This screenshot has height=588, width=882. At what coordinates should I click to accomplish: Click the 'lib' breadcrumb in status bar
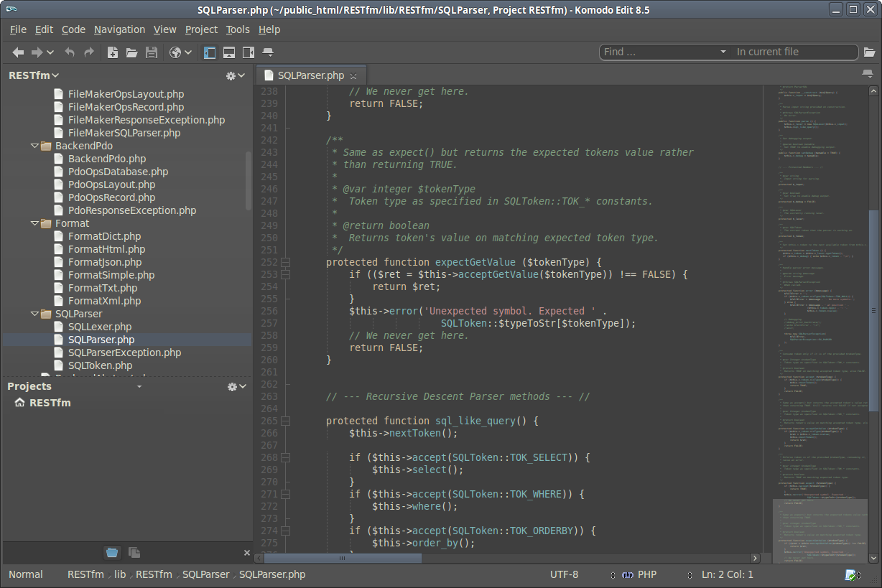tap(120, 574)
